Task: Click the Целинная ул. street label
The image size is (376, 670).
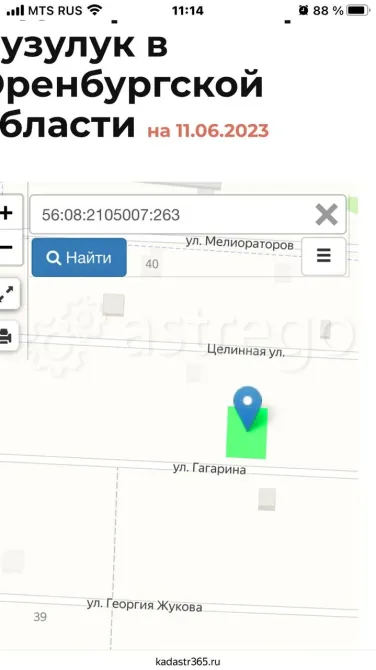Action: point(246,351)
